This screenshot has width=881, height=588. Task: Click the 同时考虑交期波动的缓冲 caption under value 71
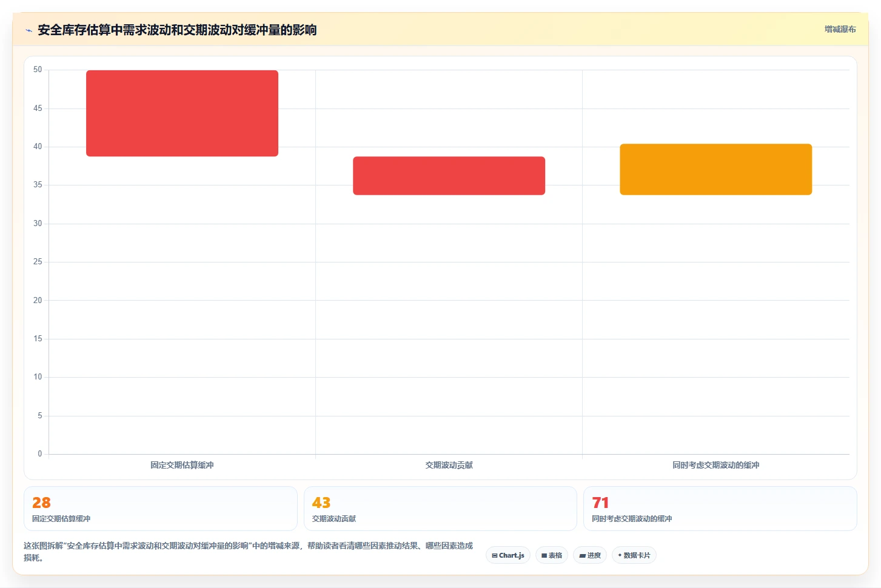632,519
